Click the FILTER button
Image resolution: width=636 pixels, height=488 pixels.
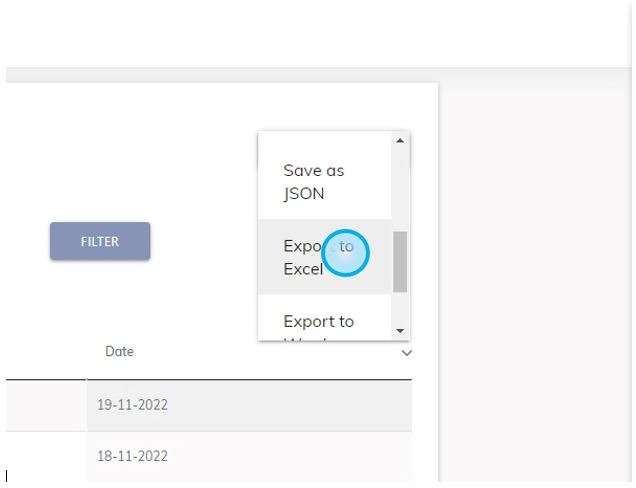tap(100, 241)
